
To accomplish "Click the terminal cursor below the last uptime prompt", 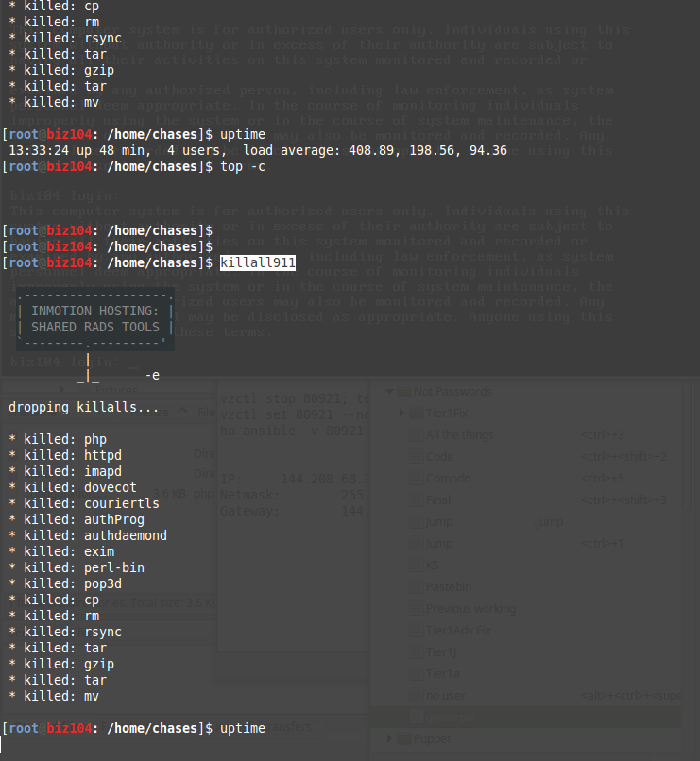I will (6, 745).
